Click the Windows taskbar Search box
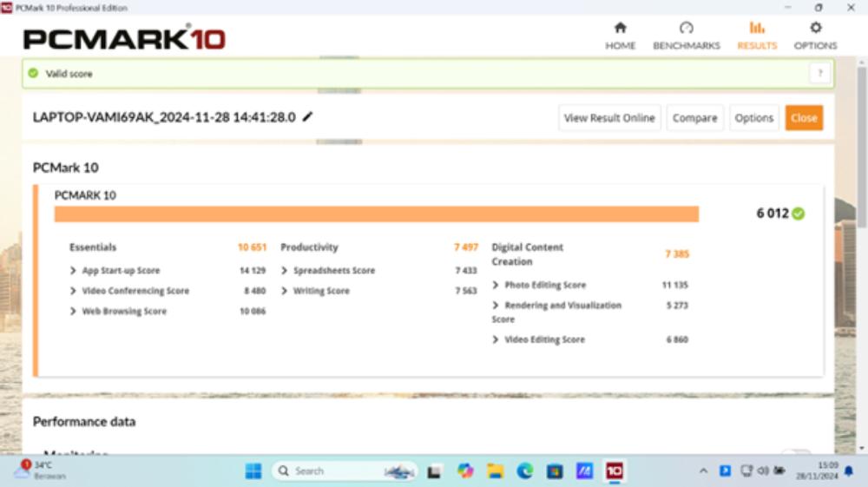Viewport: 868px width, 487px height. (343, 471)
